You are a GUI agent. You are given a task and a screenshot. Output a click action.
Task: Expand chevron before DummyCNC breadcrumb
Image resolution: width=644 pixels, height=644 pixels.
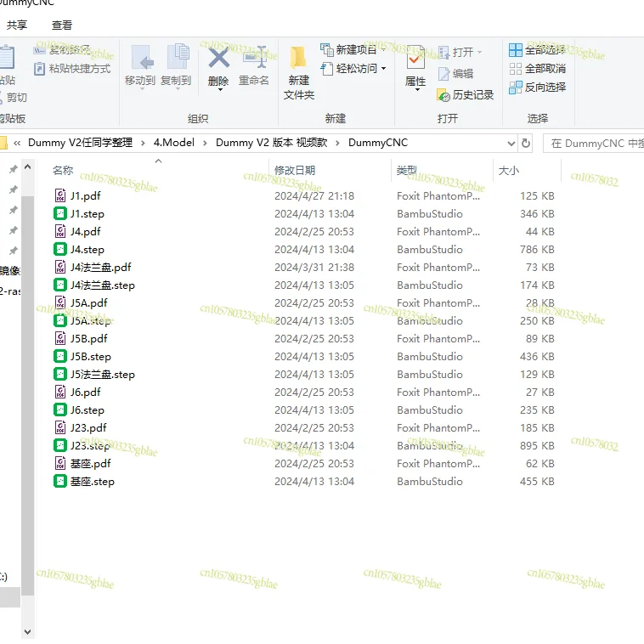pyautogui.click(x=337, y=143)
